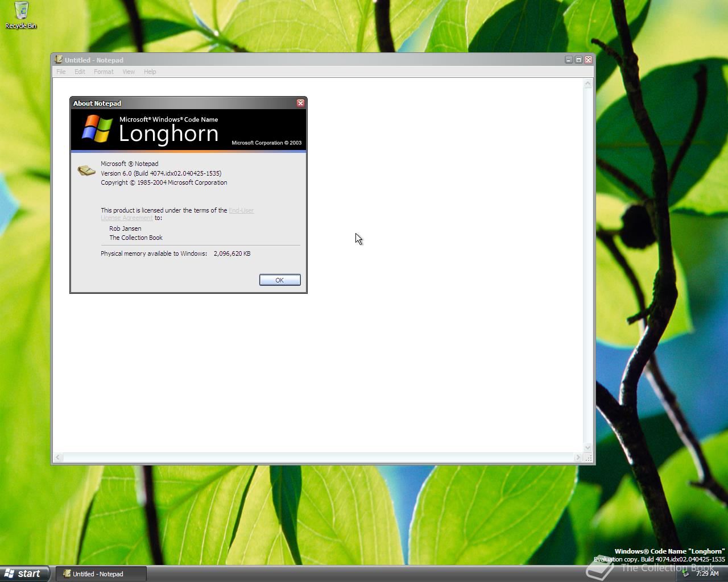Click the Notepad title bar icon
728x582 pixels.
tap(59, 60)
